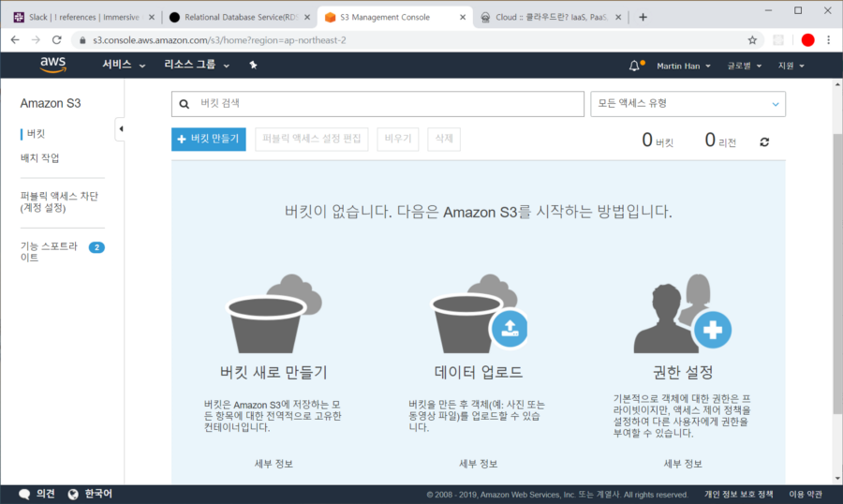
Task: Open 세부 정보 under 버킷 새로 만들기
Action: pyautogui.click(x=274, y=464)
